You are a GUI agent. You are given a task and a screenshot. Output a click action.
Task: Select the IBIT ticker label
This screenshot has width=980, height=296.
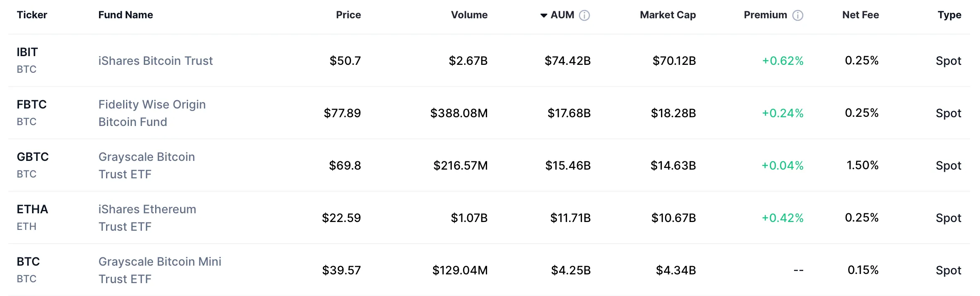tap(27, 52)
